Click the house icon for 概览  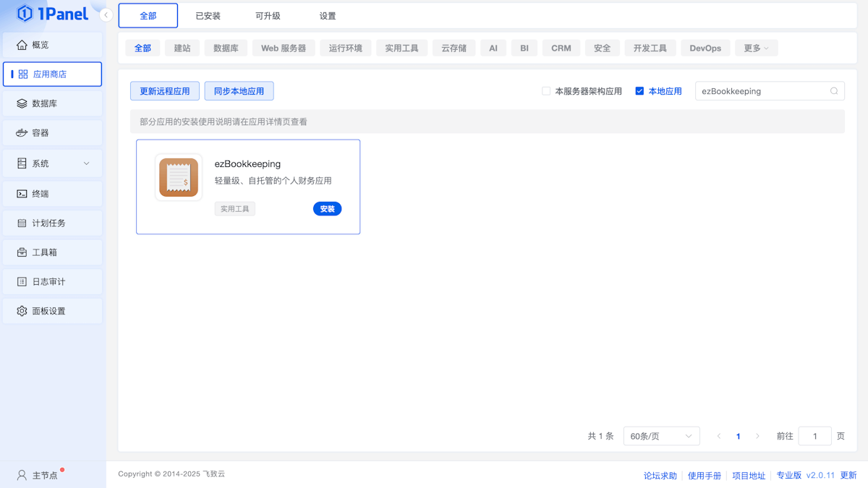pos(22,45)
